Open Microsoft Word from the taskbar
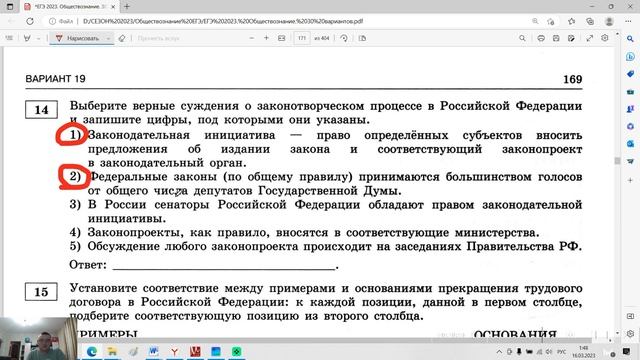 [x=153, y=351]
